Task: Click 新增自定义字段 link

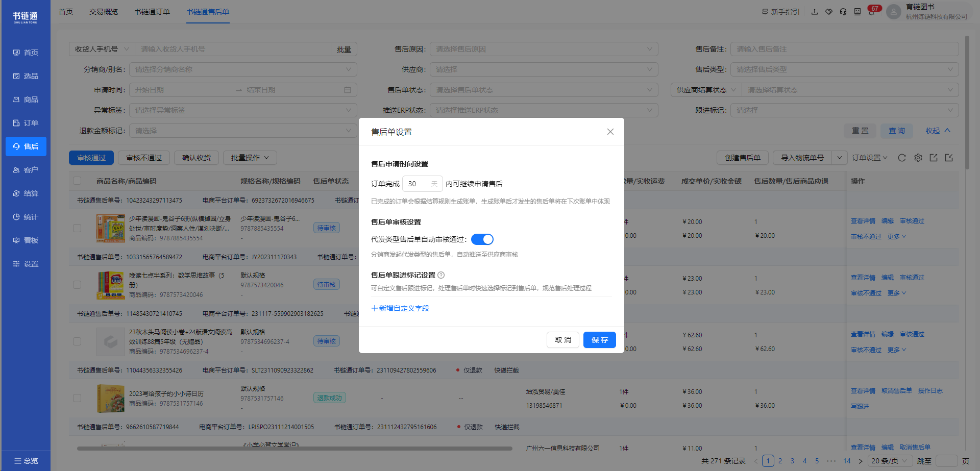Action: (x=400, y=308)
